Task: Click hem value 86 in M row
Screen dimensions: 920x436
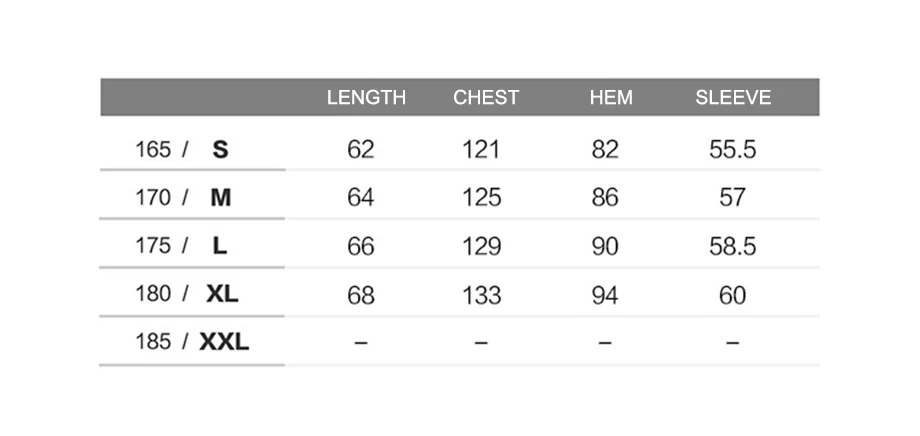Action: click(605, 198)
